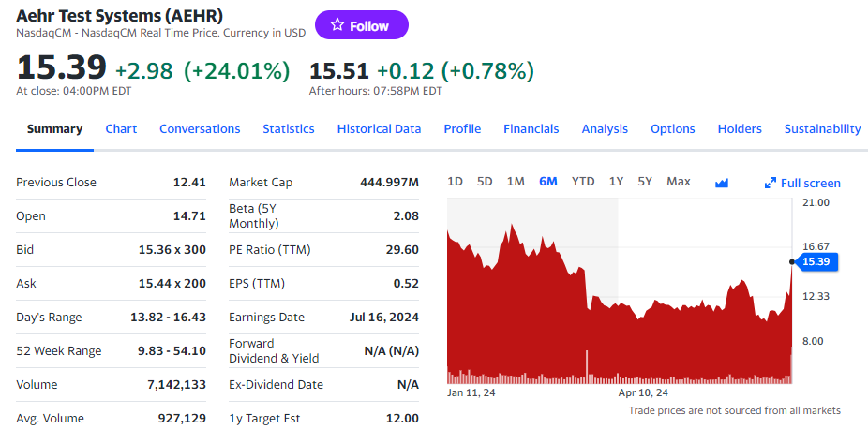Click the Previous Close value 12.41
This screenshot has height=444, width=868.
pos(189,182)
